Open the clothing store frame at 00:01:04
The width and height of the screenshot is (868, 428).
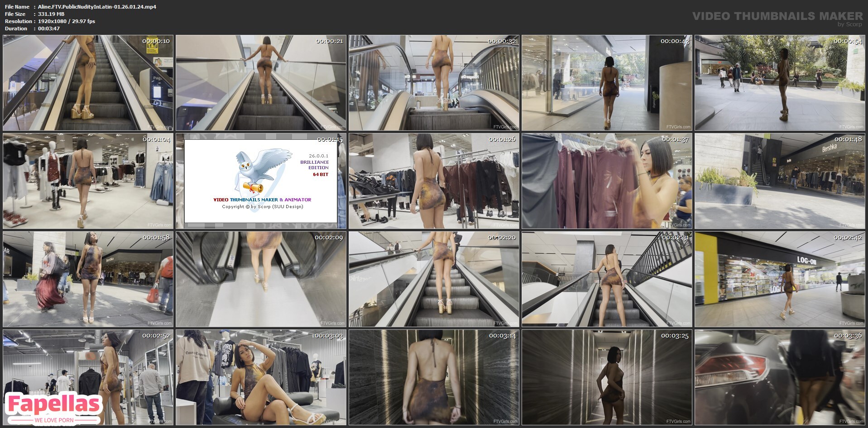click(x=88, y=181)
